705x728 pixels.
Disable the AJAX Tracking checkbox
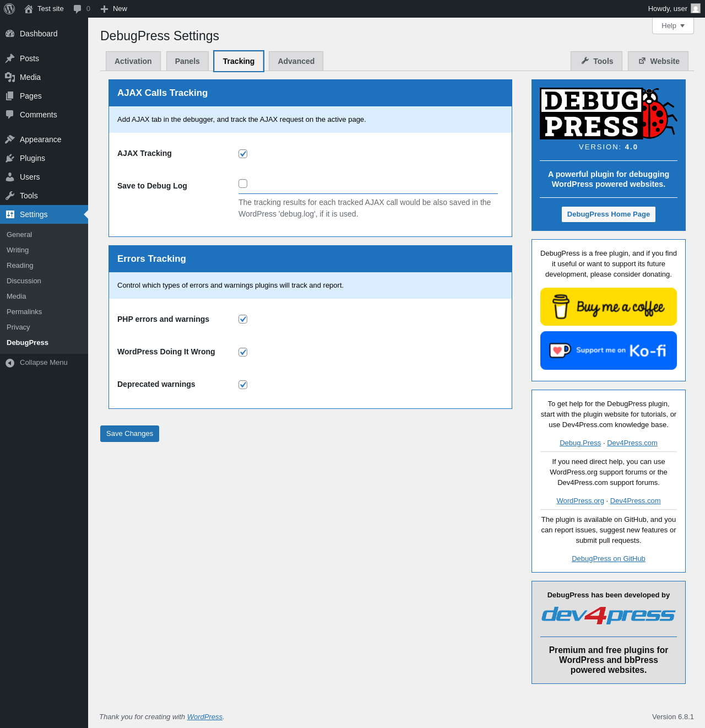243,154
